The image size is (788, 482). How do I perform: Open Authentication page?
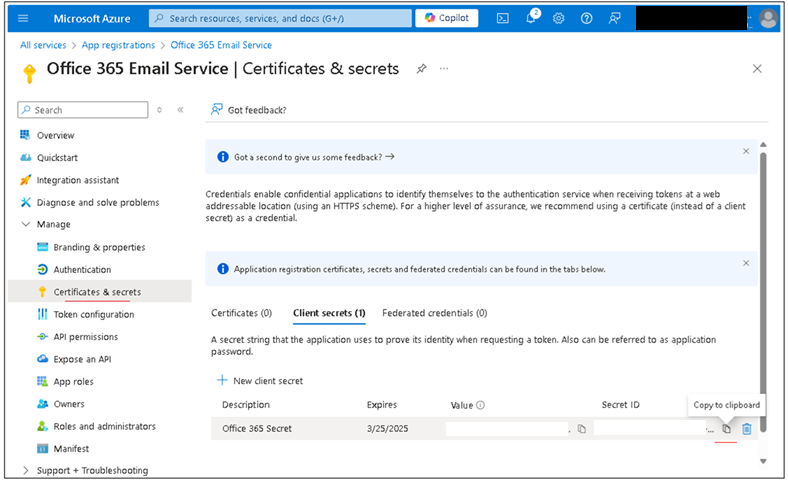click(x=82, y=269)
